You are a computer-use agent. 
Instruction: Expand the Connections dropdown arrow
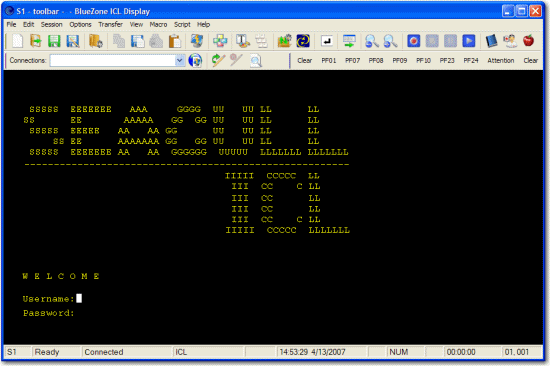click(x=180, y=60)
